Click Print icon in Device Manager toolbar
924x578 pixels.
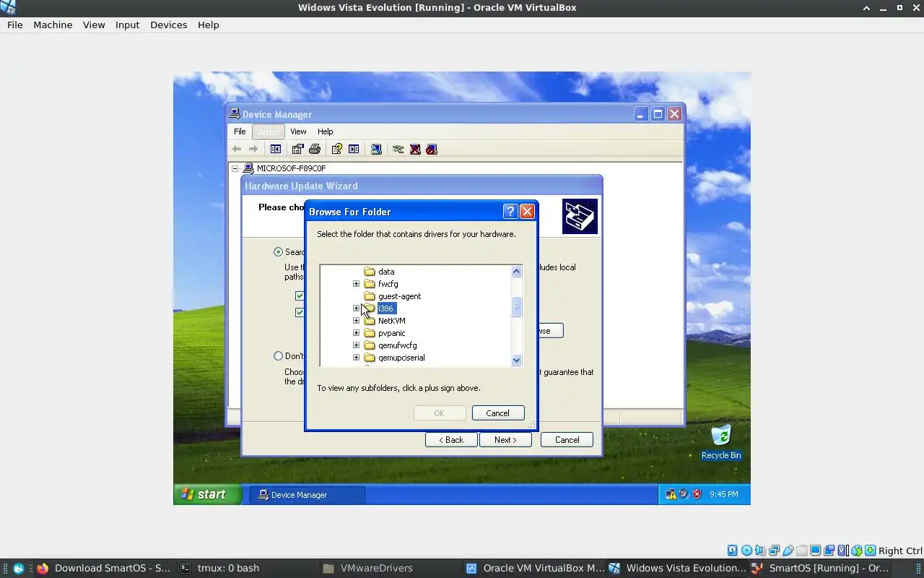coord(315,149)
